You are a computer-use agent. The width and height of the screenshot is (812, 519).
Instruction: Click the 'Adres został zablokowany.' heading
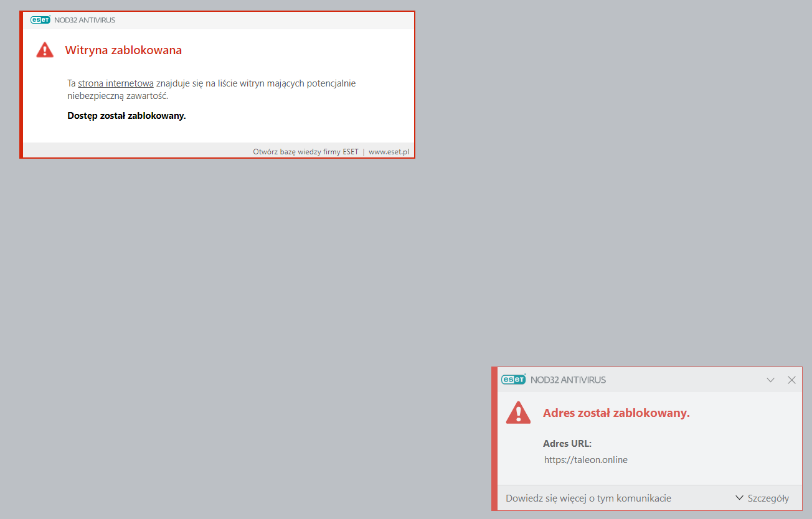tap(616, 413)
